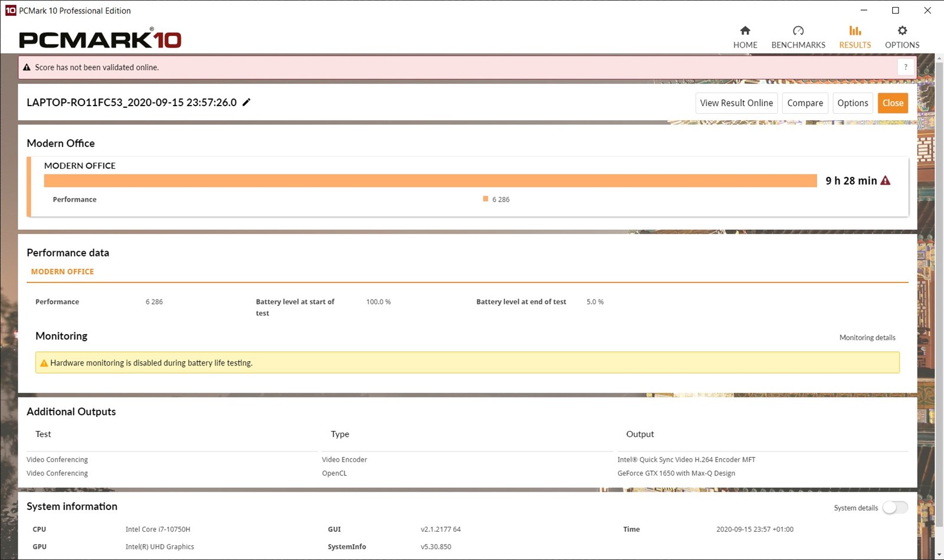Click the Intel Quick Sync Video H.264 Encoder MFT output
944x560 pixels.
coord(686,460)
